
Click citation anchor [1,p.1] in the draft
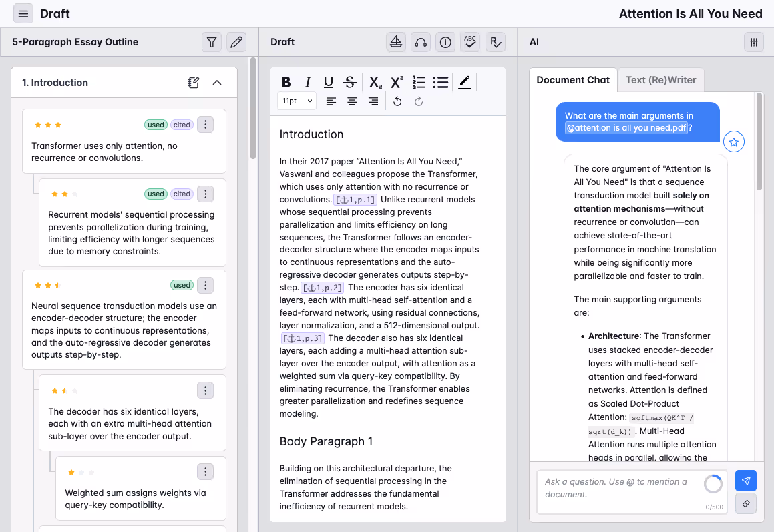[x=355, y=200]
